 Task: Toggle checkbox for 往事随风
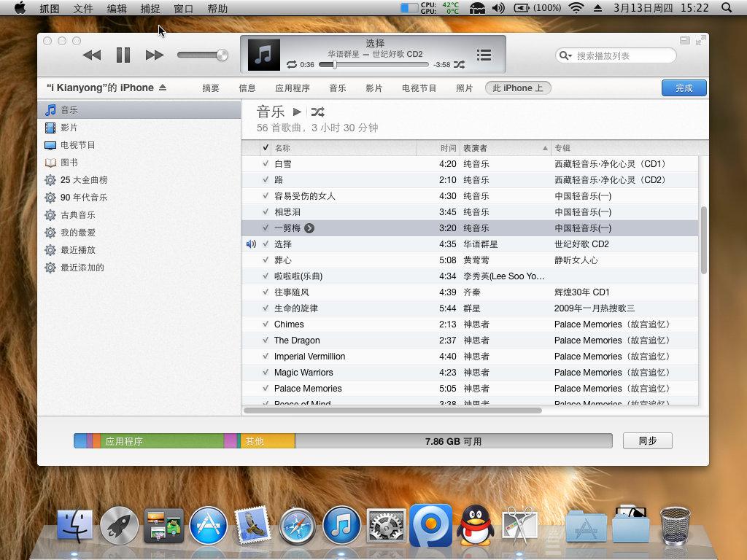pyautogui.click(x=266, y=292)
